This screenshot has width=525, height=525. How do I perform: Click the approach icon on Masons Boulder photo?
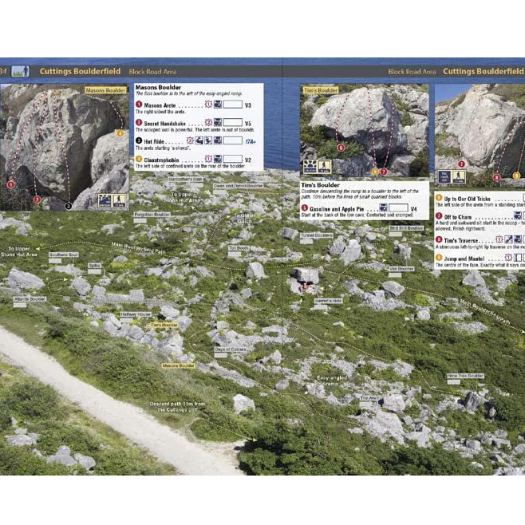(x=104, y=200)
